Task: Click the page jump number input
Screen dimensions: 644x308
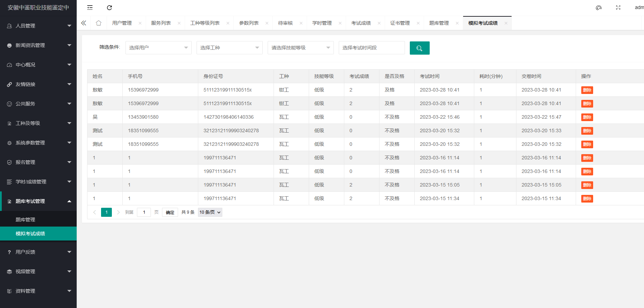Action: click(x=144, y=212)
